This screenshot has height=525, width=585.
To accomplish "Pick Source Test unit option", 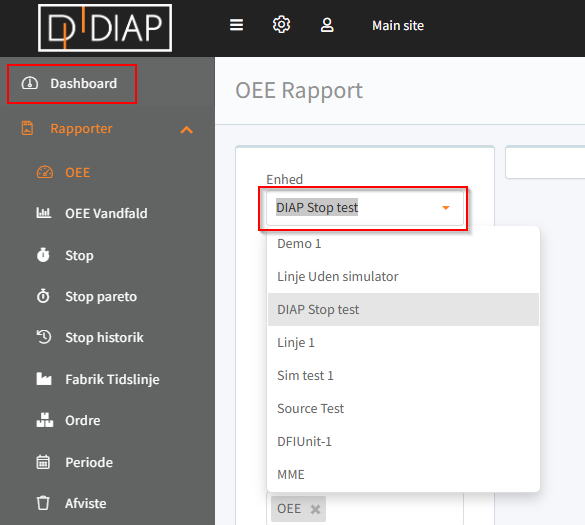I will click(403, 409).
